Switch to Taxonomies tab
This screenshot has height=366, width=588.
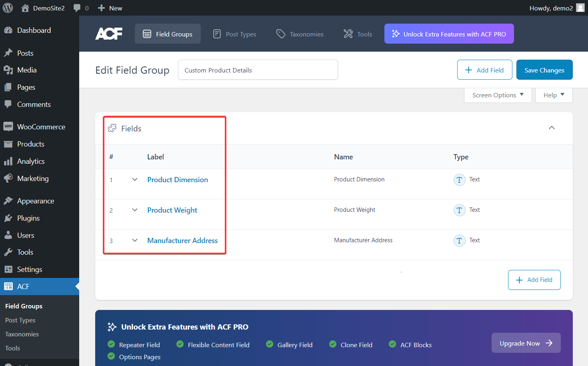(300, 34)
